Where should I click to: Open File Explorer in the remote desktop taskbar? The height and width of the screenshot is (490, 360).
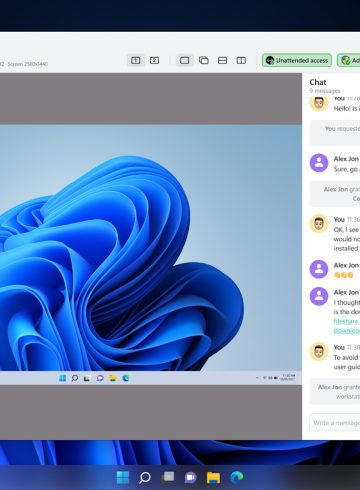[x=113, y=378]
